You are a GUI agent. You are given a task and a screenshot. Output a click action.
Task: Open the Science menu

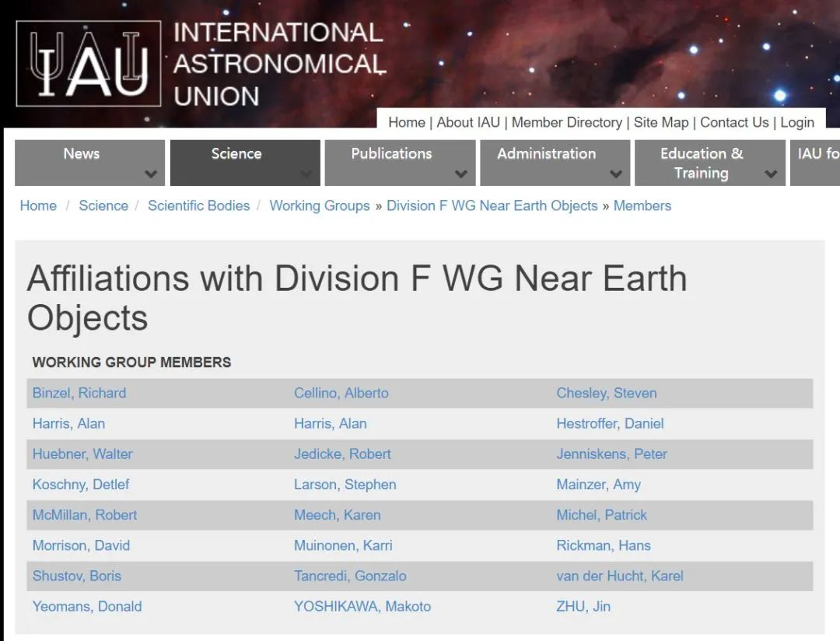pyautogui.click(x=245, y=163)
